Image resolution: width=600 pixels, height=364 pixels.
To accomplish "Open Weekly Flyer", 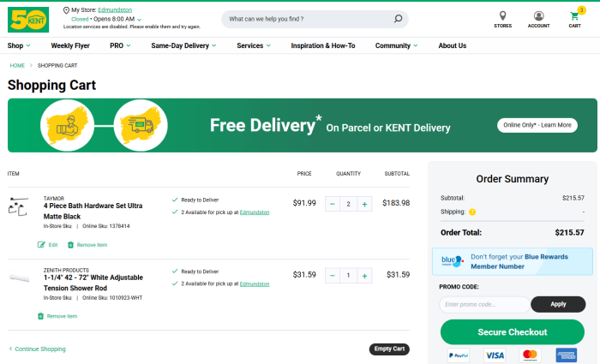I will tap(70, 45).
